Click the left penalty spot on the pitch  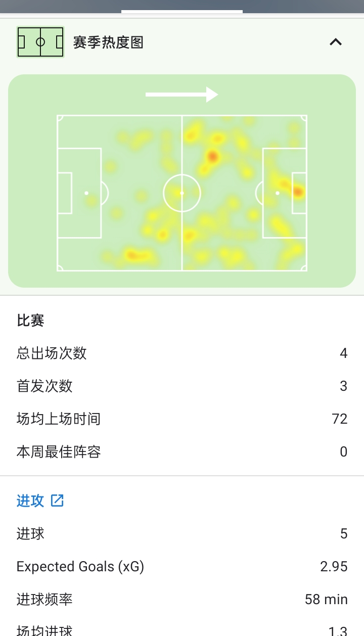click(x=86, y=193)
